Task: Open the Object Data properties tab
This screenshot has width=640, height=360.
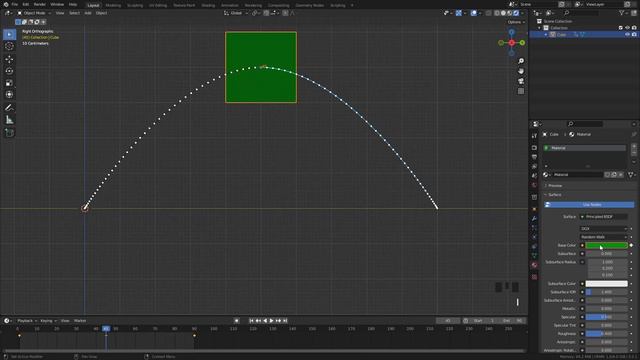Action: pos(534,256)
